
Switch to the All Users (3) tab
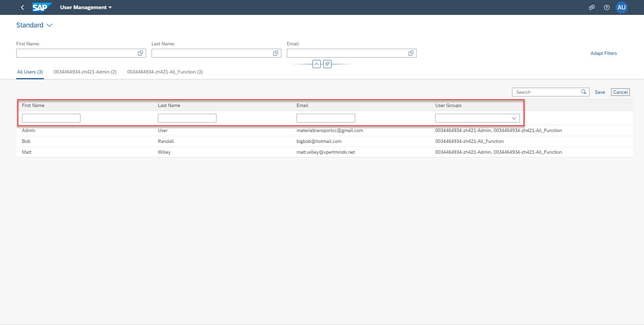pos(30,72)
